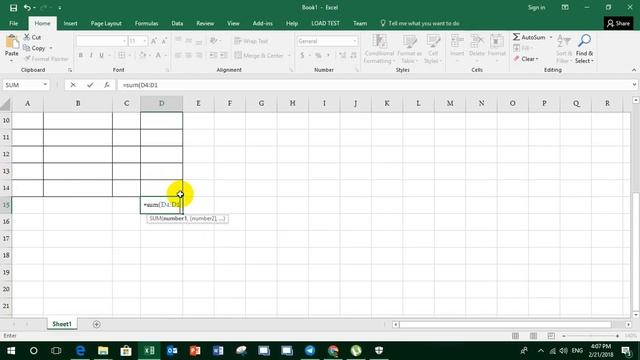Add a new sheet with plus icon
Viewport: 640px width, 360px height.
pos(97,324)
